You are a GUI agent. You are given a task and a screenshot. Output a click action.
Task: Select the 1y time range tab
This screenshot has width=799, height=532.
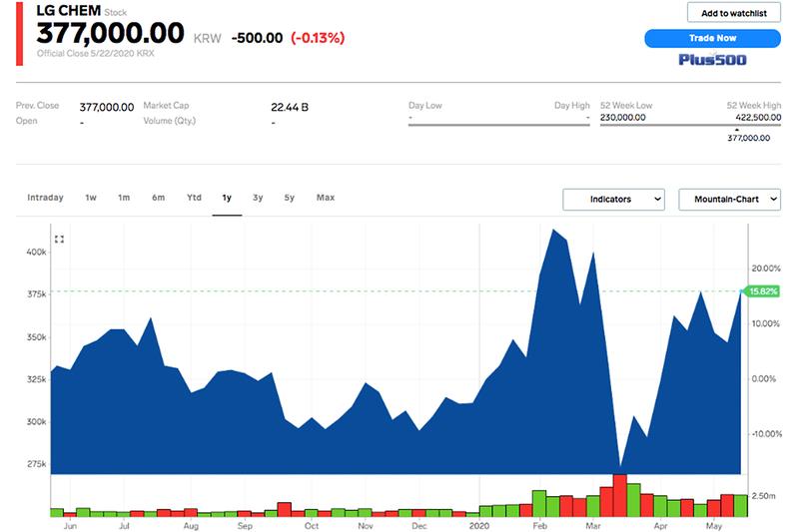coord(227,198)
